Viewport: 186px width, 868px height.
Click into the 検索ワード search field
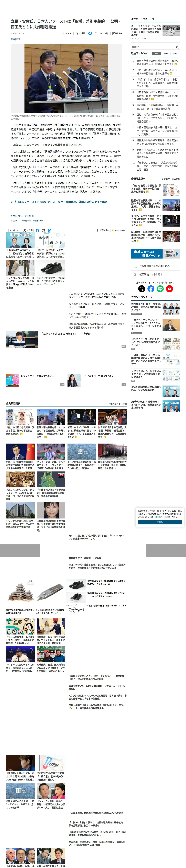pos(153,47)
